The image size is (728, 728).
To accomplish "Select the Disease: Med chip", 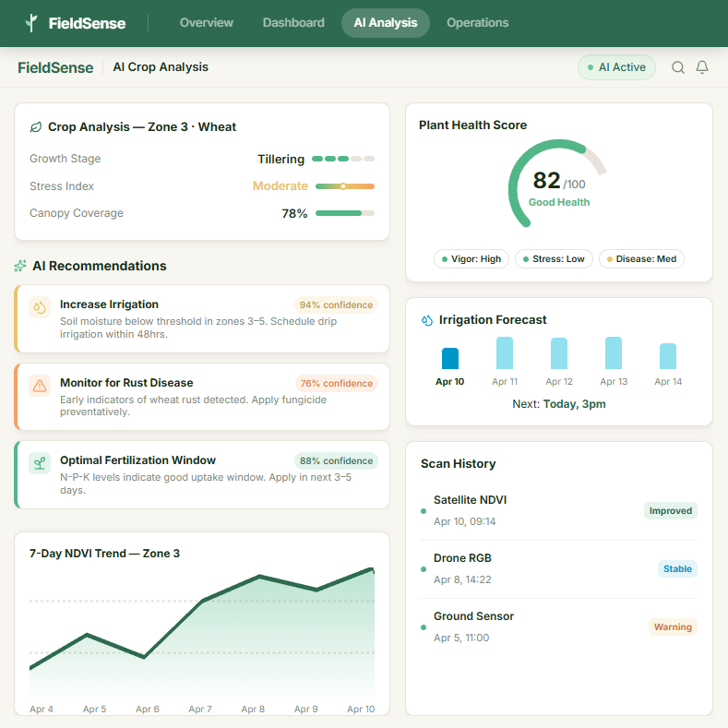I will tap(641, 259).
